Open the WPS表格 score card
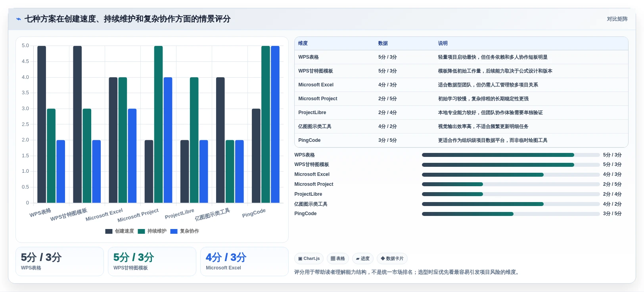The width and height of the screenshot is (644, 292). (x=59, y=261)
